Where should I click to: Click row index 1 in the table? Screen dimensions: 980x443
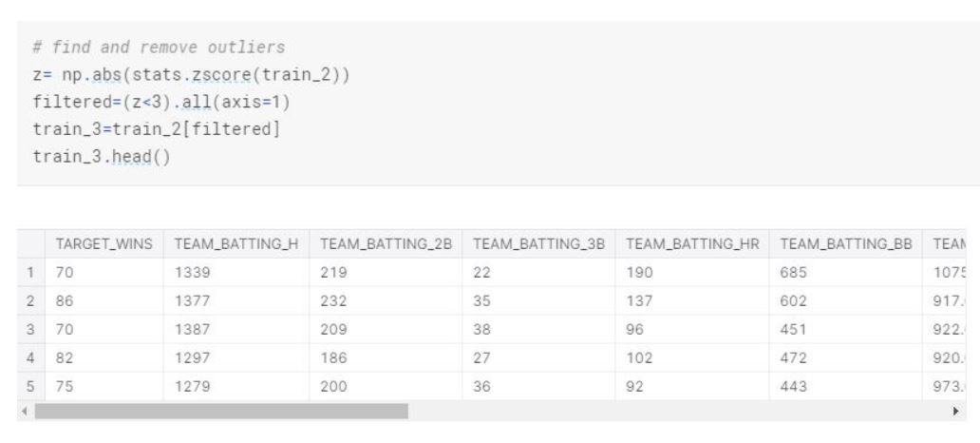[x=30, y=273]
